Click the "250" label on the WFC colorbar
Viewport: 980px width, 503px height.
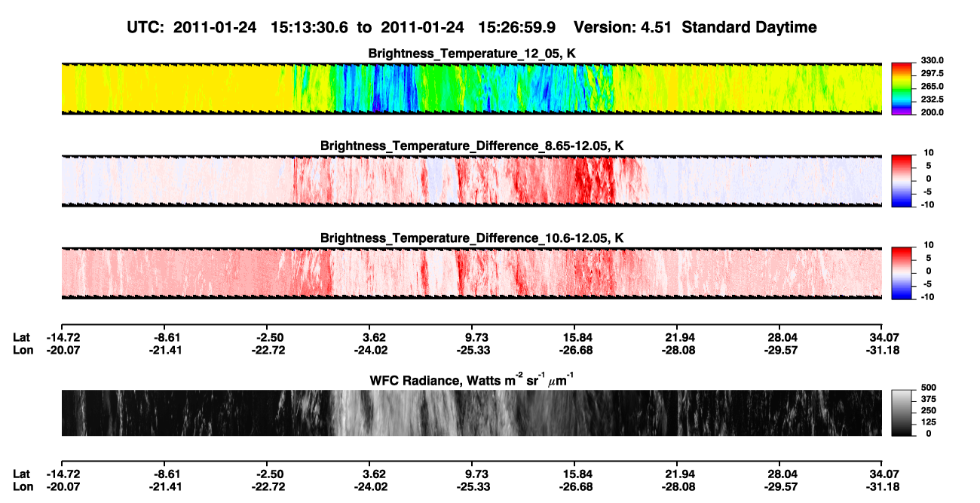click(x=929, y=410)
